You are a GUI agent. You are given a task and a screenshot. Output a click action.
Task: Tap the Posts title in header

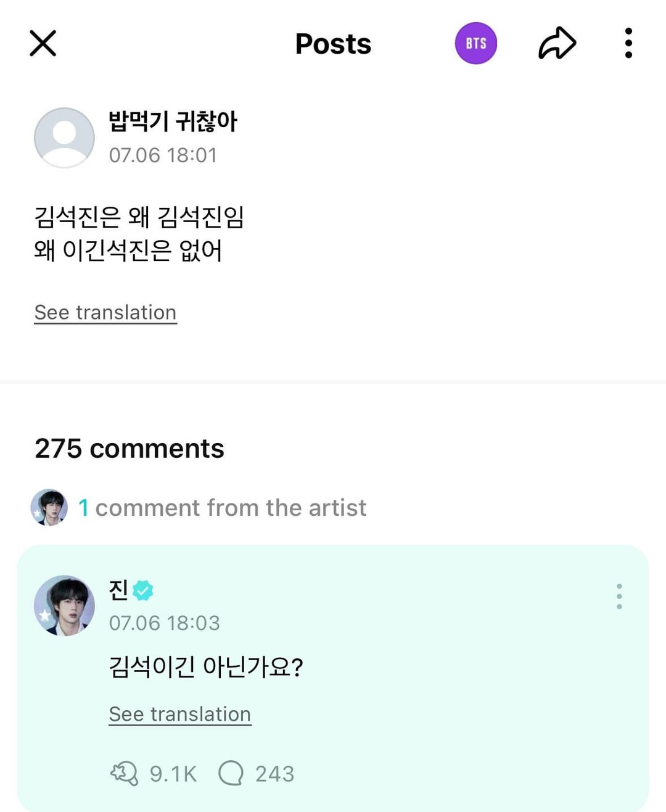click(x=333, y=44)
